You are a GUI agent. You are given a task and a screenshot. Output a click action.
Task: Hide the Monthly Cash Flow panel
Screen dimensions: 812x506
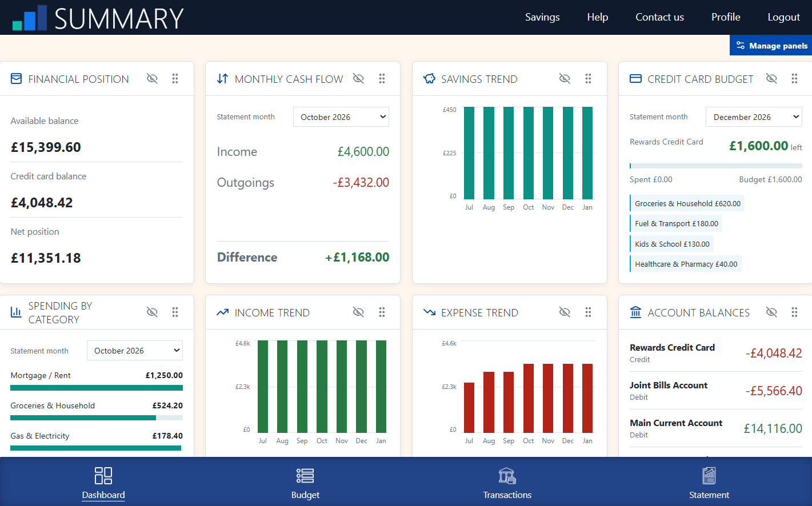[x=358, y=79]
